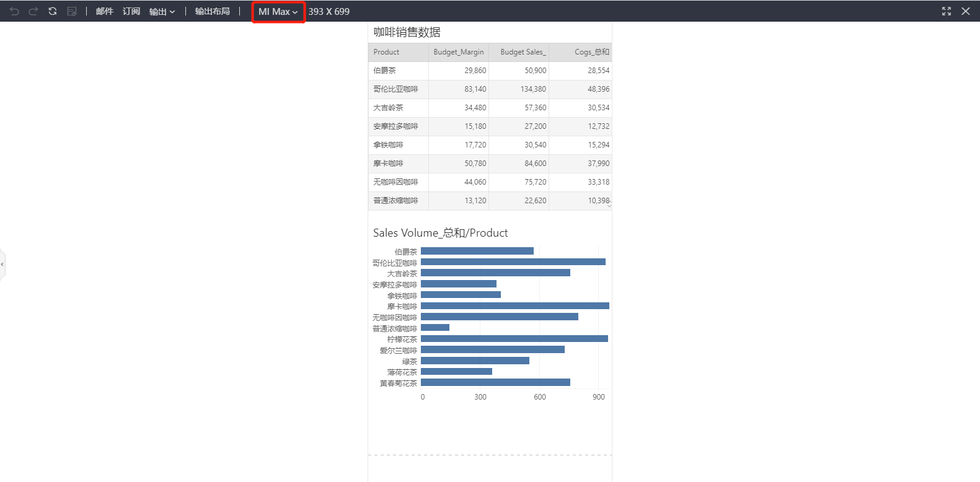This screenshot has height=482, width=980.
Task: Click the value 33,318 in the table
Action: pos(599,182)
